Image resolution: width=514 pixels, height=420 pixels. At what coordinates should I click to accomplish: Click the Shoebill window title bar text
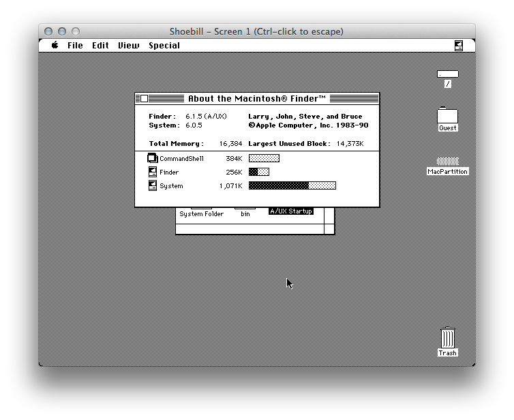click(256, 31)
